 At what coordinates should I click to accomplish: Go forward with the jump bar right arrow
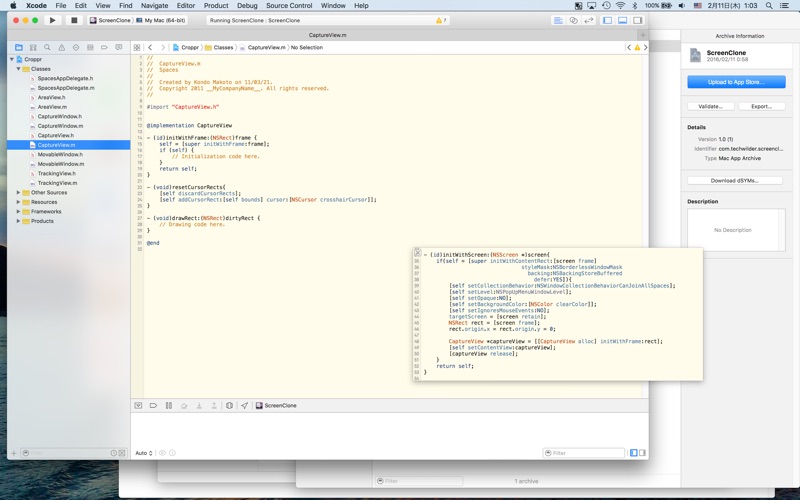pyautogui.click(x=163, y=47)
